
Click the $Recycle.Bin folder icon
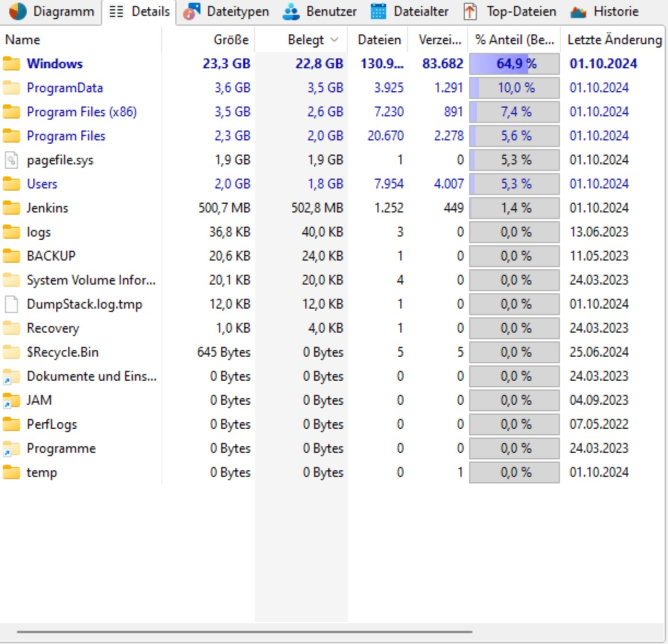[11, 352]
